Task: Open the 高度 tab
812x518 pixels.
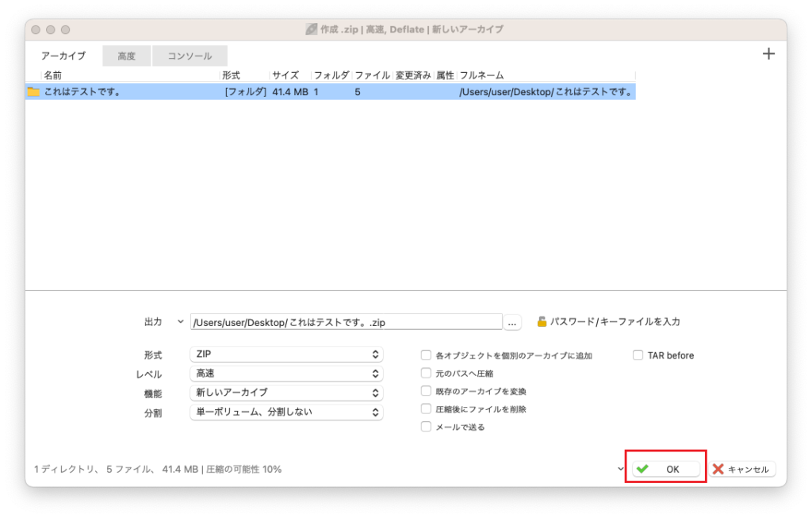Action: click(126, 56)
